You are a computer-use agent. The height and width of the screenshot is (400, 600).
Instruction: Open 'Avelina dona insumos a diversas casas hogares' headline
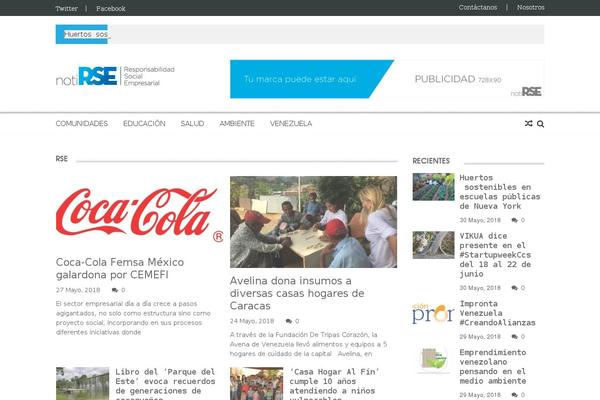coord(297,293)
